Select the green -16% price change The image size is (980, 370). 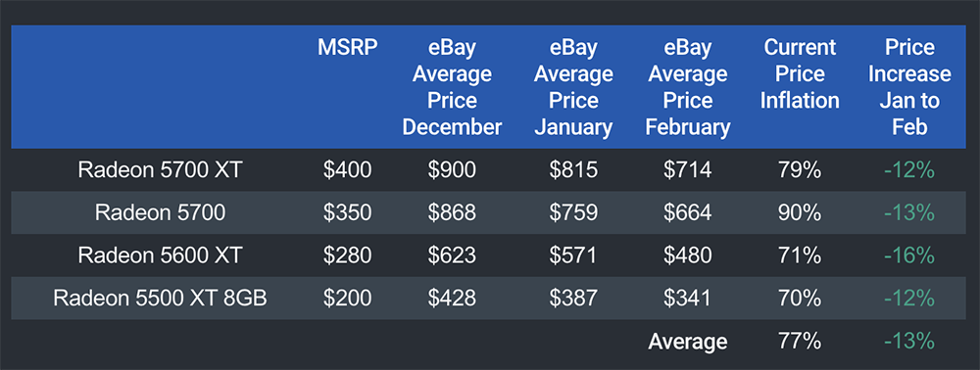click(909, 255)
